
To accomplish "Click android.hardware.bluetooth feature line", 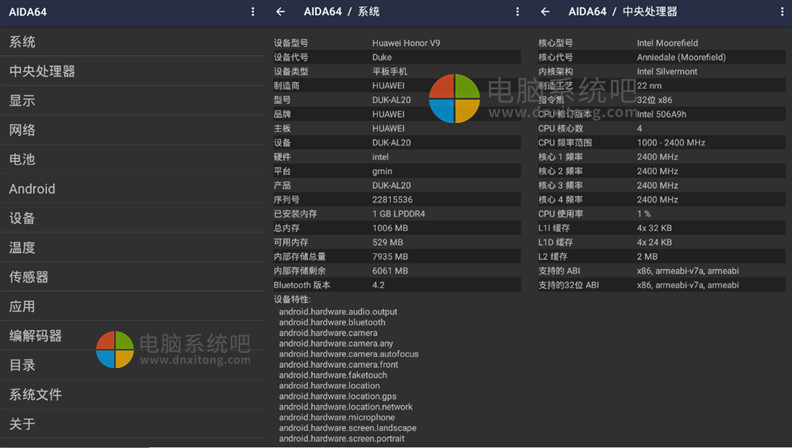I will tap(332, 322).
